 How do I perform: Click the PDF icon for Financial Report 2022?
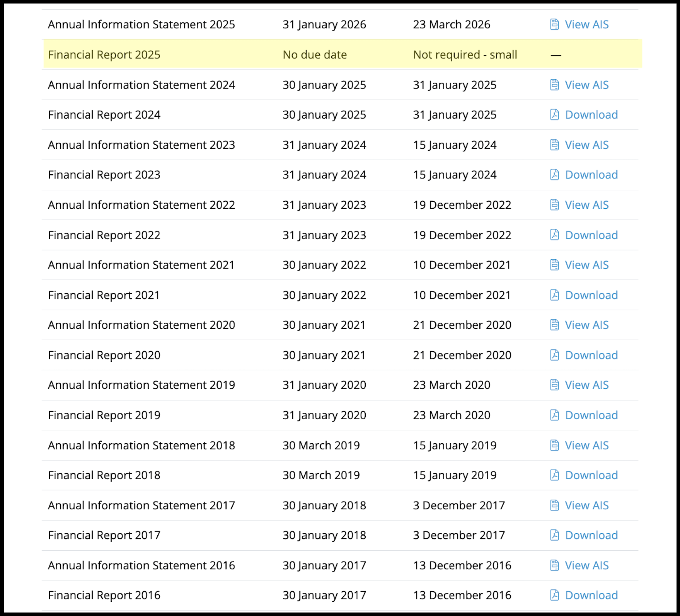tap(554, 235)
